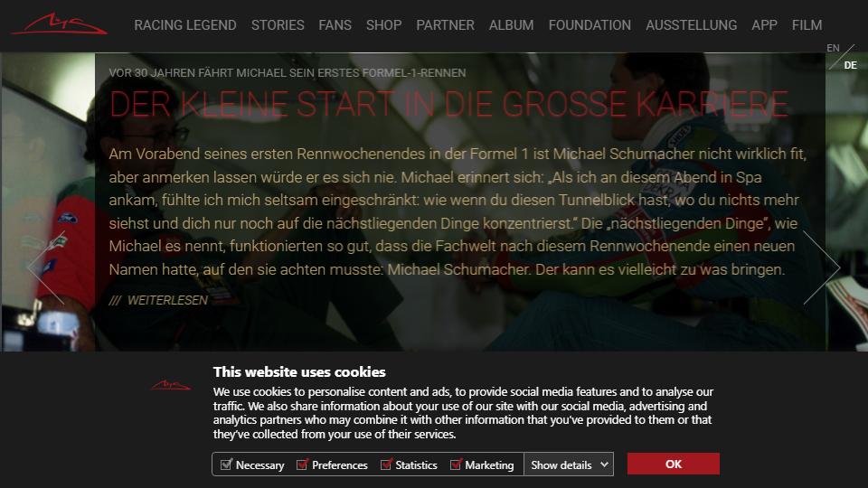Select the DE language option

coord(850,65)
